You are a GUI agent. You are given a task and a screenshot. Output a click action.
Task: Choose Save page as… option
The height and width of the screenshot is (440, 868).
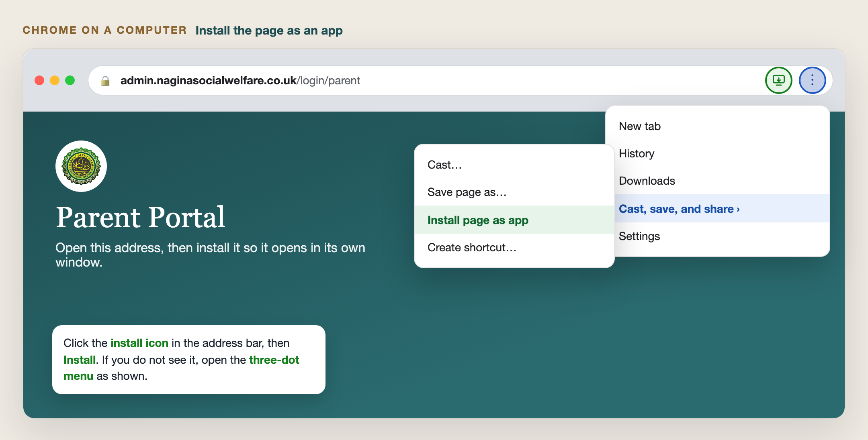pos(514,192)
